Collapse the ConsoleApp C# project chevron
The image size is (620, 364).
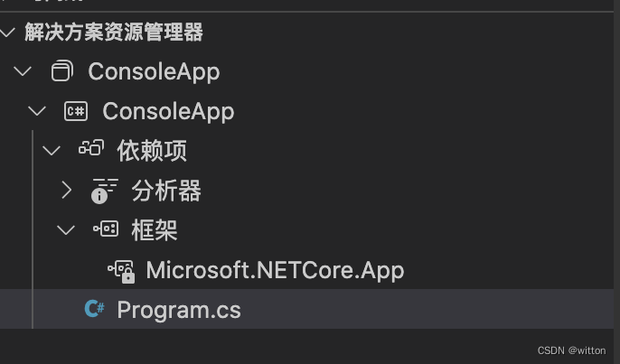point(37,111)
